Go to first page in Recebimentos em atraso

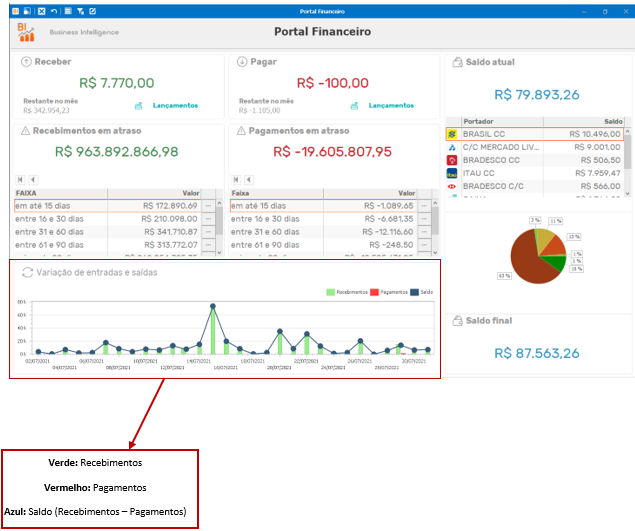(20, 179)
